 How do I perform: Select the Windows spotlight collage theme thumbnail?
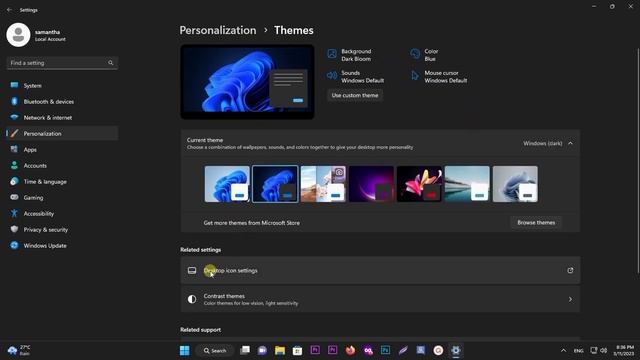point(323,184)
